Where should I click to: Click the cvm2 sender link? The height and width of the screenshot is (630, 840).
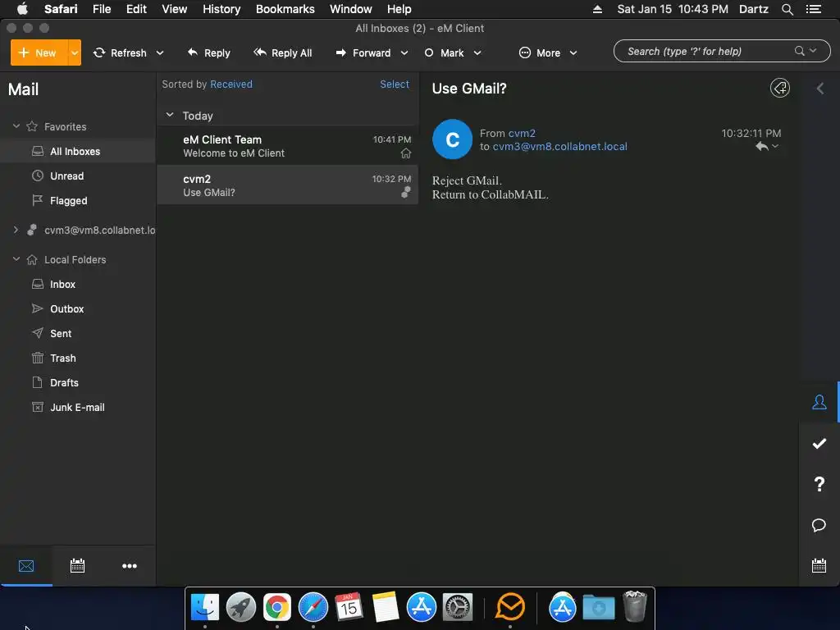(522, 133)
